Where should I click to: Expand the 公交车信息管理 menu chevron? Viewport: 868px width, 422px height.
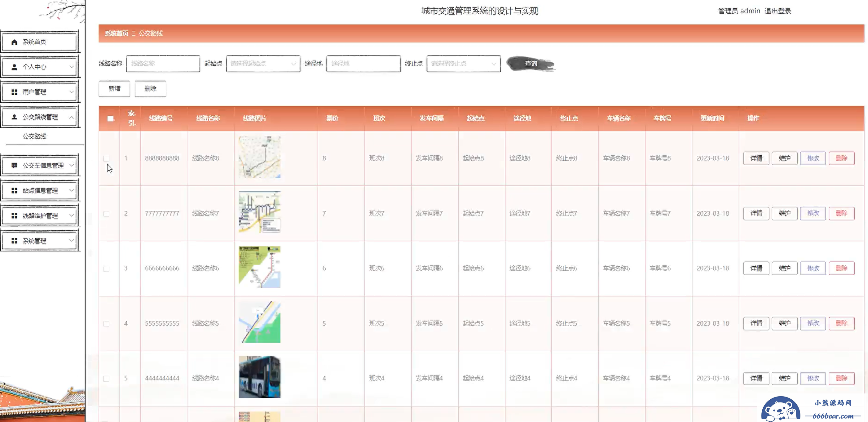[x=72, y=165]
